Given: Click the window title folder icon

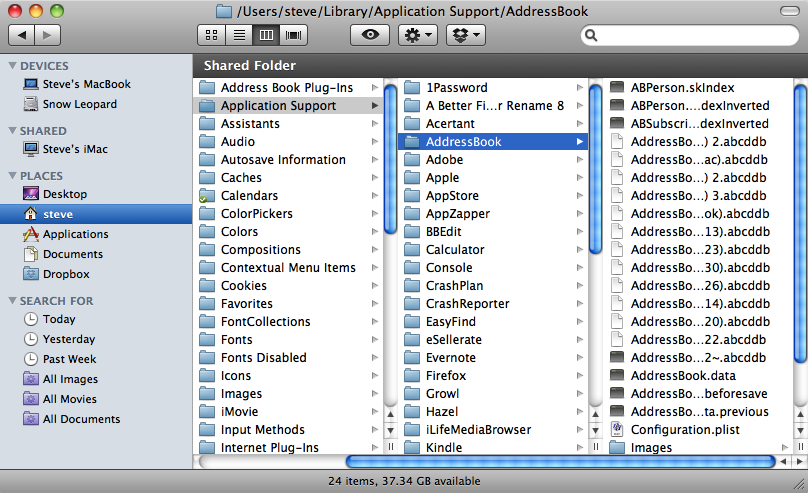Looking at the screenshot, I should click(x=224, y=11).
